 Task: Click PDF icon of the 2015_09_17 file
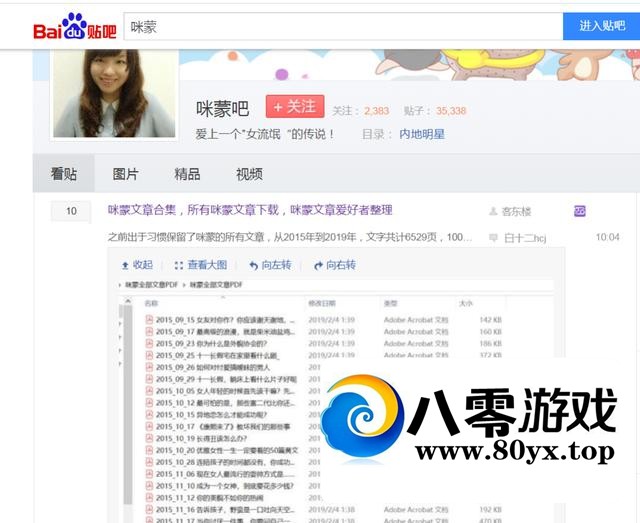[x=149, y=332]
